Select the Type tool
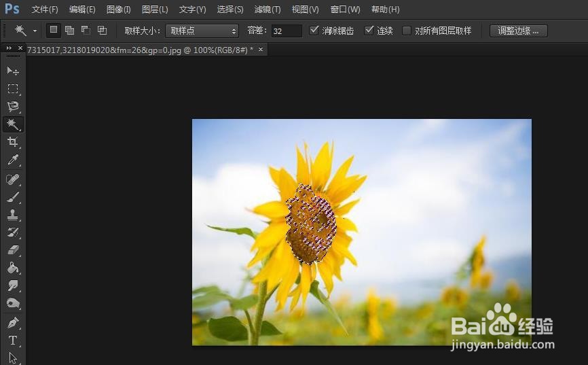This screenshot has height=365, width=588. (13, 341)
